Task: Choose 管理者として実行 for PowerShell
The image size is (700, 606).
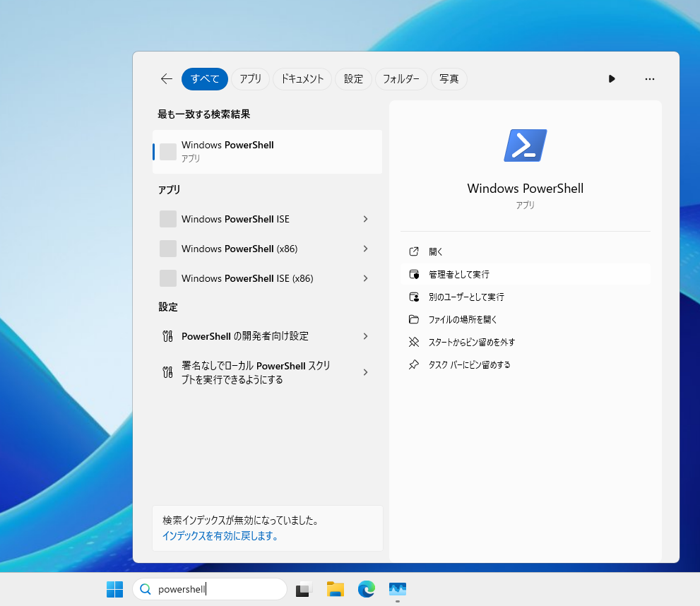Action: tap(459, 274)
